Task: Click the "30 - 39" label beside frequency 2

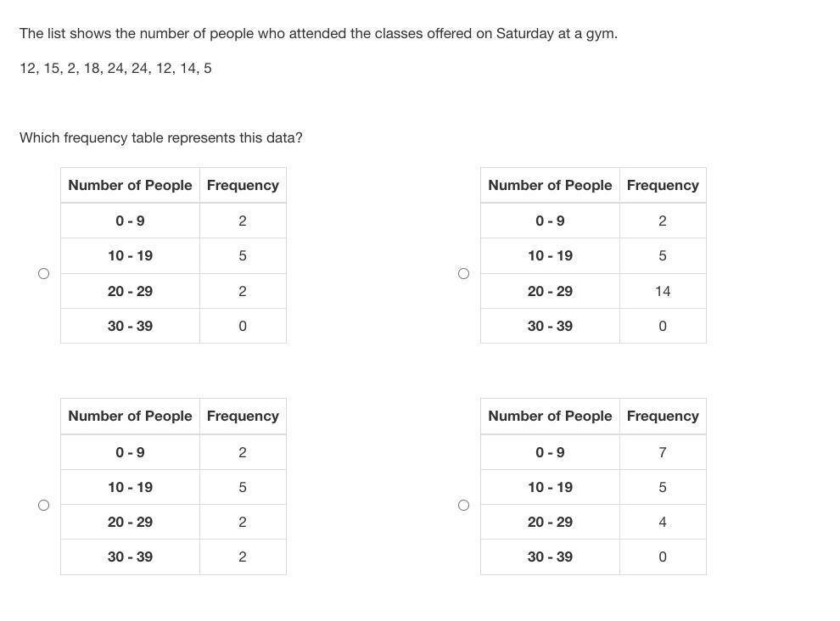Action: 130,557
